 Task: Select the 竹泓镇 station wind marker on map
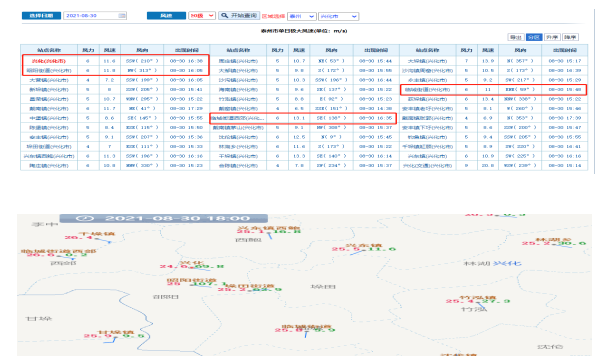pyautogui.click(x=478, y=300)
